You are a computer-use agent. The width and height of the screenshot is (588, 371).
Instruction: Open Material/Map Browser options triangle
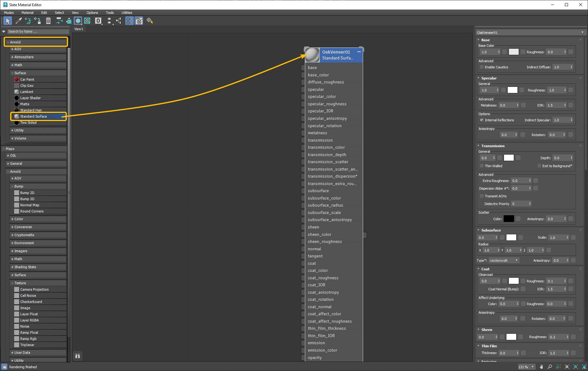(x=4, y=31)
